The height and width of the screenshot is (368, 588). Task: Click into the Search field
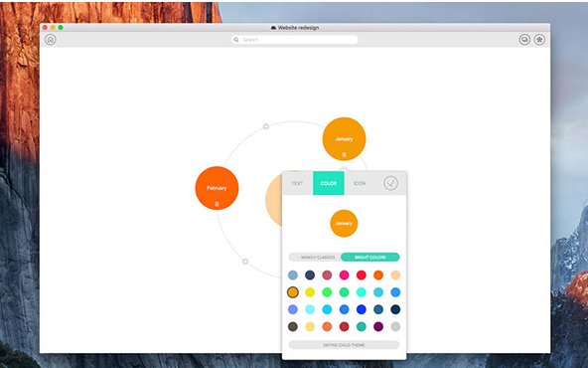coord(295,40)
